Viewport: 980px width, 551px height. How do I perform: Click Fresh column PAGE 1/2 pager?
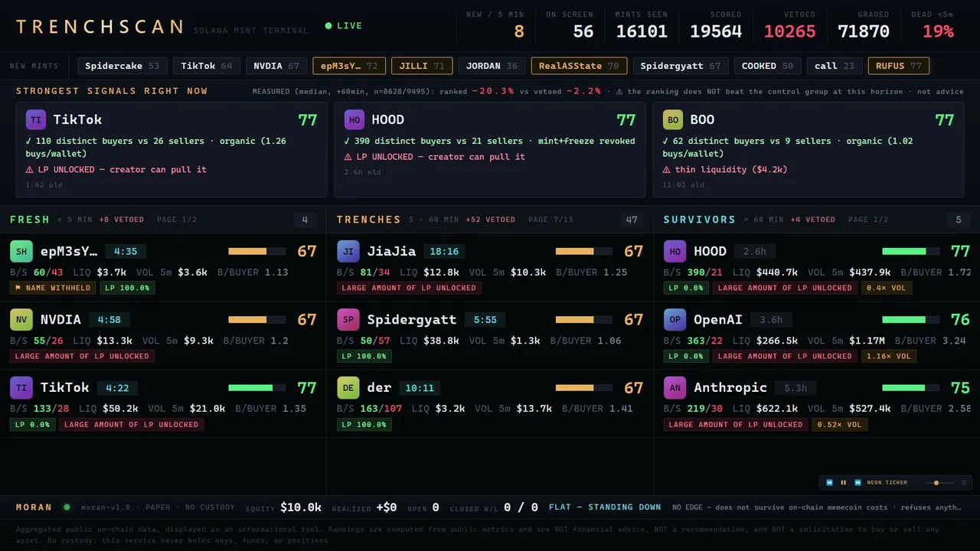click(x=177, y=220)
